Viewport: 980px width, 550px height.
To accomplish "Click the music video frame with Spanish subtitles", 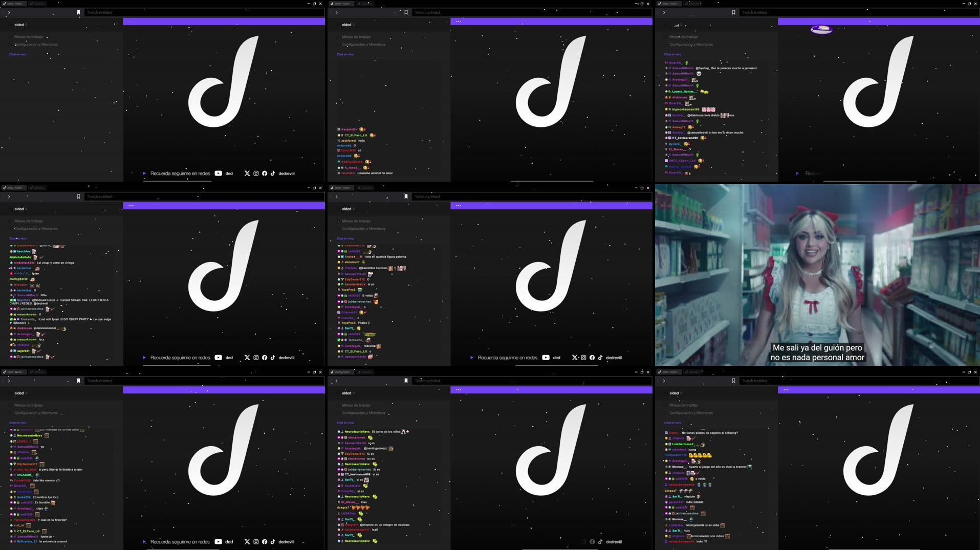I will pos(817,275).
